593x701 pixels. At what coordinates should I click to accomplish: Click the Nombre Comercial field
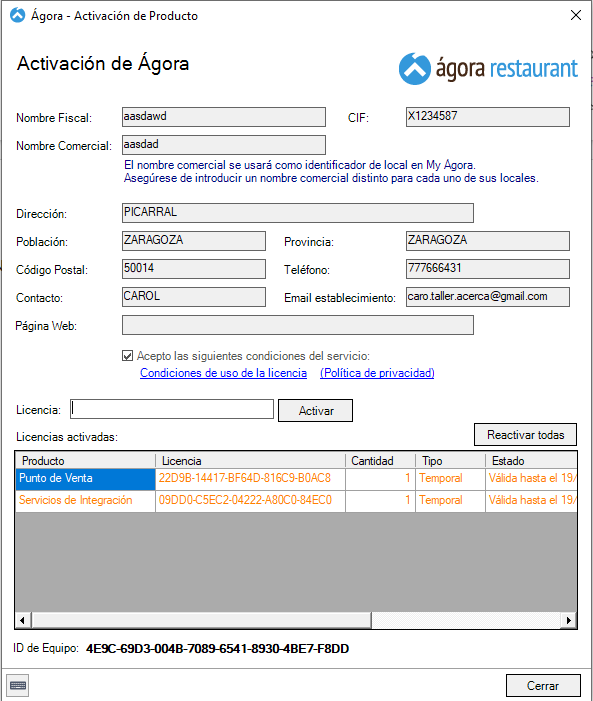point(224,145)
